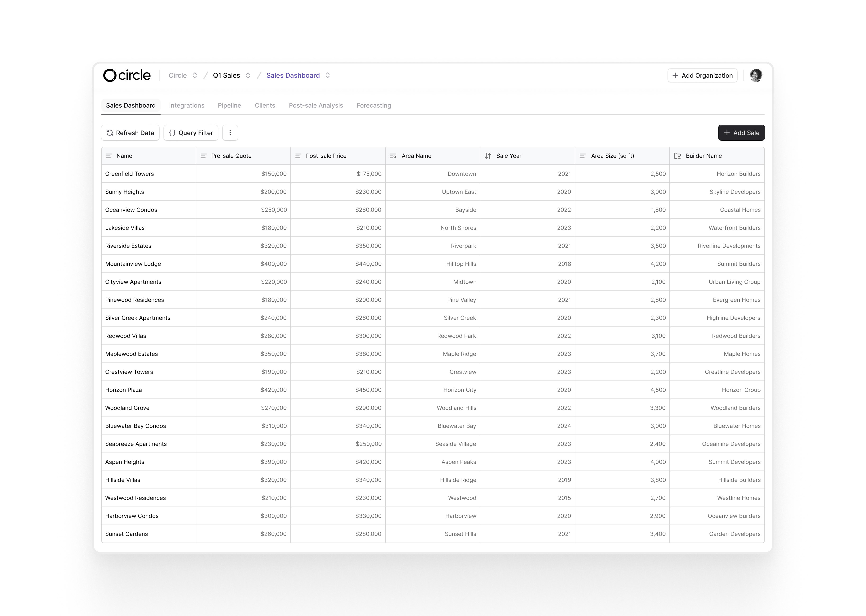The width and height of the screenshot is (866, 616).
Task: Select the Hillside Ridge area cell
Action: tap(433, 480)
